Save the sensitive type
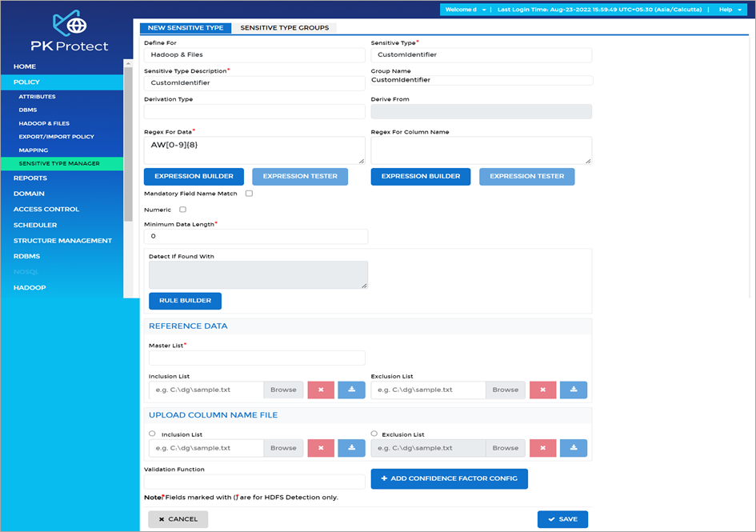This screenshot has width=756, height=532. point(562,519)
